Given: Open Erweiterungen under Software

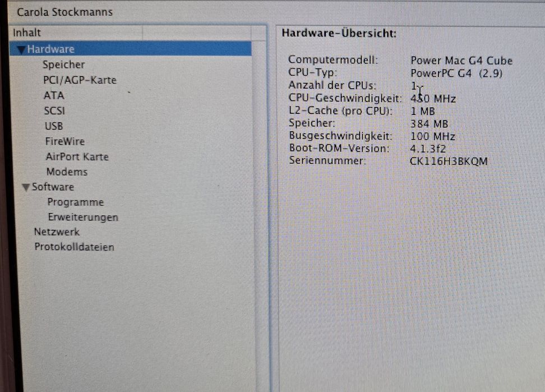Looking at the screenshot, I should [83, 217].
